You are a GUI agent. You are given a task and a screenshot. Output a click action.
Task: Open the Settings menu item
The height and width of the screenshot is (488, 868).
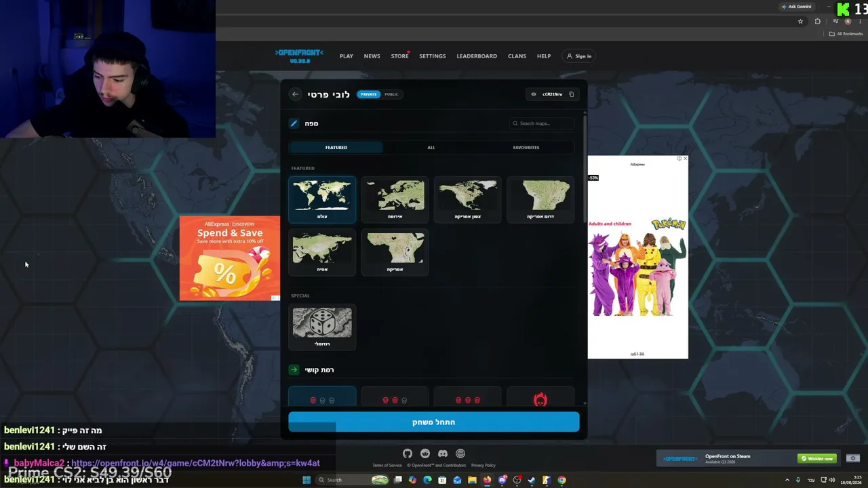point(432,56)
